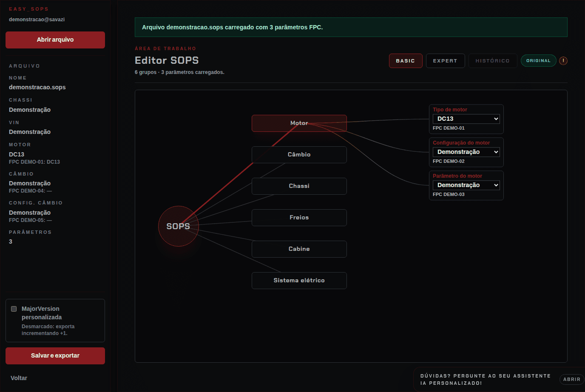Open the HISTÓRICO tab
585x392 pixels.
[x=493, y=61]
